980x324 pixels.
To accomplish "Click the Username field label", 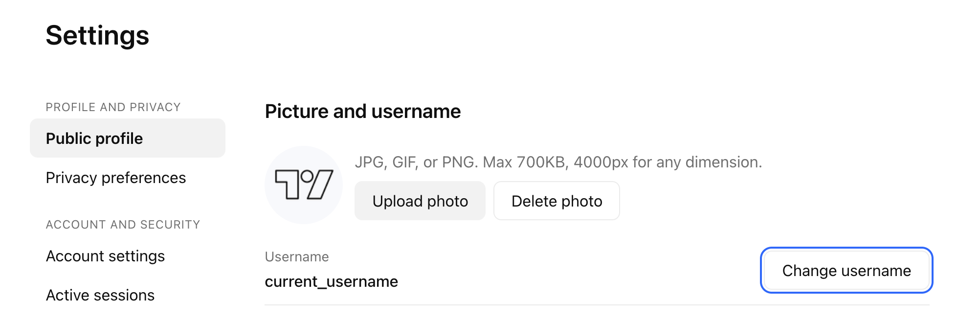I will pos(296,256).
